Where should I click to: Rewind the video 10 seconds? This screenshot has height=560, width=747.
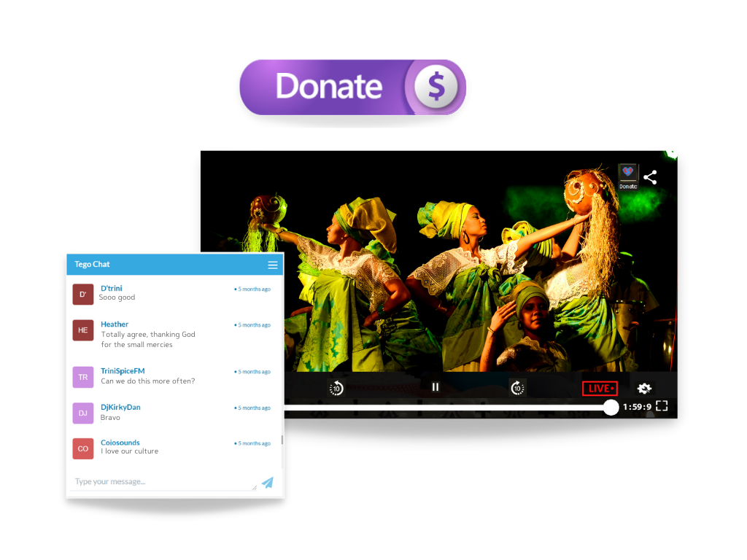click(x=336, y=388)
